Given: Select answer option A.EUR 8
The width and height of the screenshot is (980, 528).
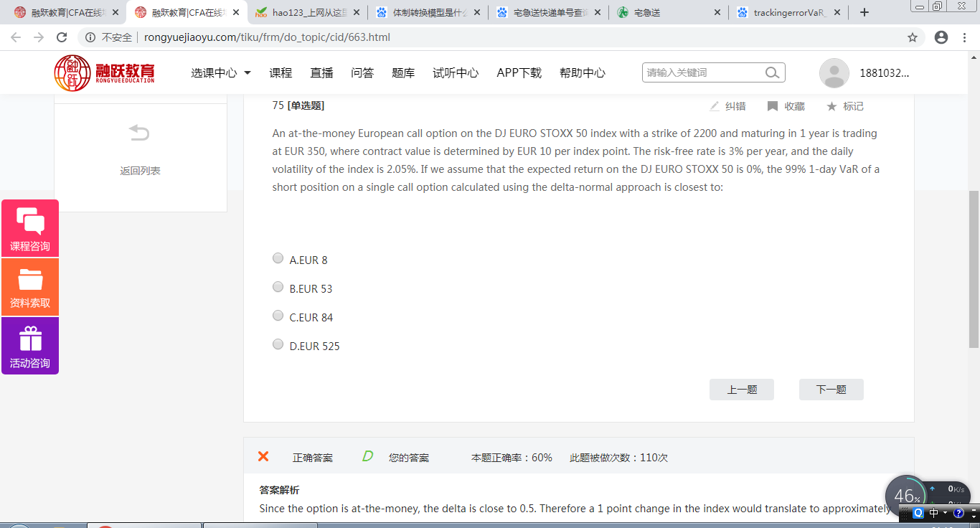Looking at the screenshot, I should click(x=278, y=258).
